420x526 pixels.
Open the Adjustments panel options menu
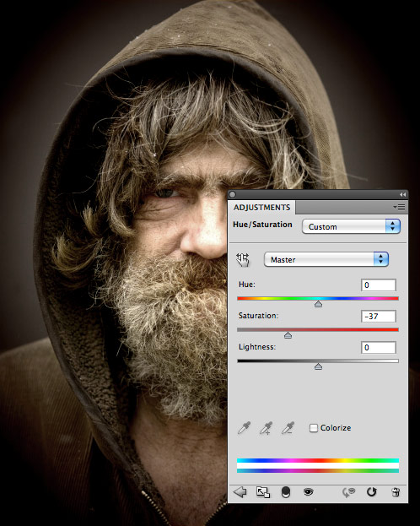(399, 208)
